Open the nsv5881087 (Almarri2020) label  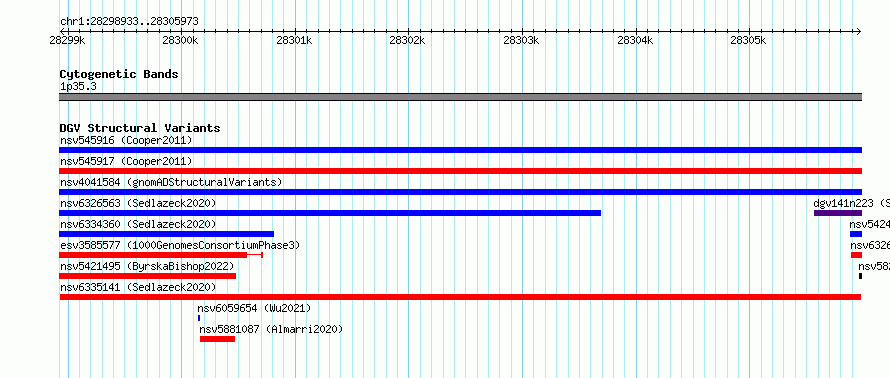pyautogui.click(x=271, y=329)
